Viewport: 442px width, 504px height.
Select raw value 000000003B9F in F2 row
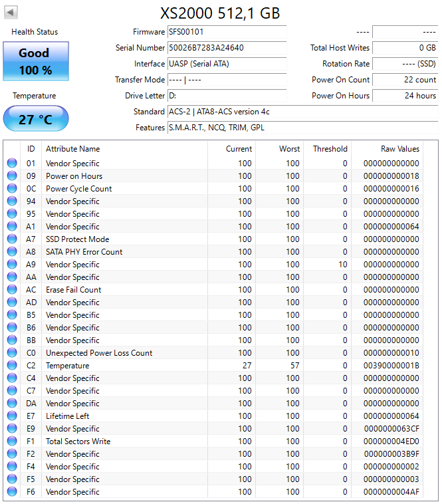[391, 454]
